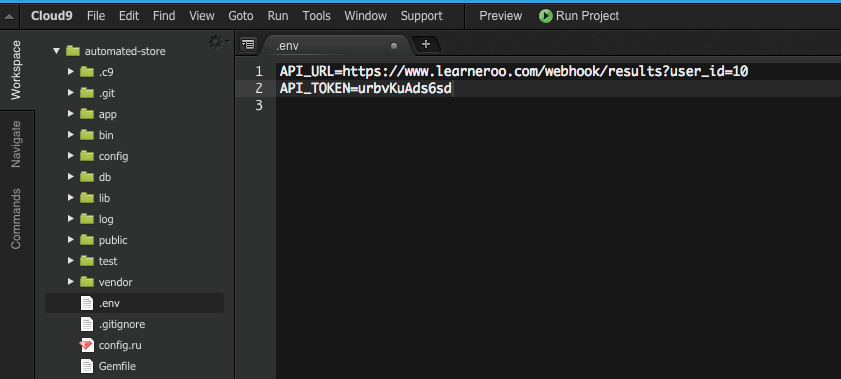The width and height of the screenshot is (841, 379).
Task: Expand the app folder
Action: (71, 114)
